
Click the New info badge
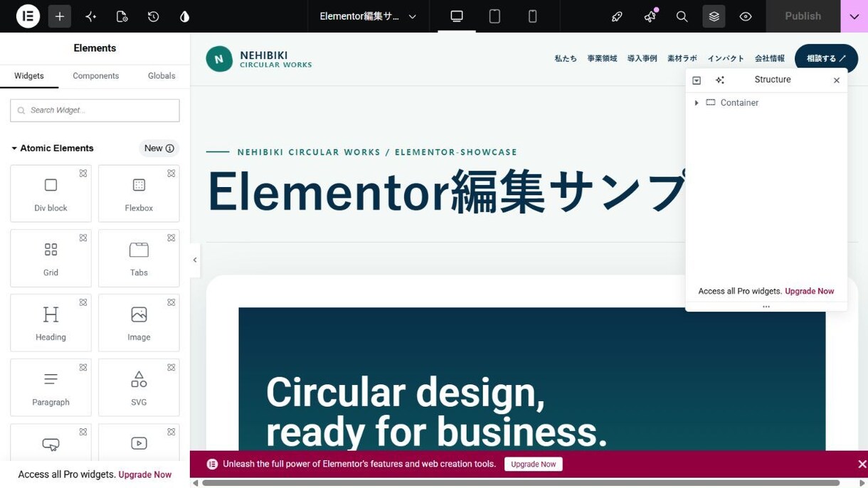(159, 148)
